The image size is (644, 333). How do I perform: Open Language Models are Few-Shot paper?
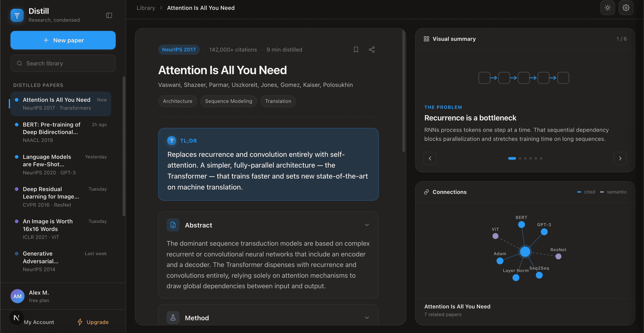61,165
